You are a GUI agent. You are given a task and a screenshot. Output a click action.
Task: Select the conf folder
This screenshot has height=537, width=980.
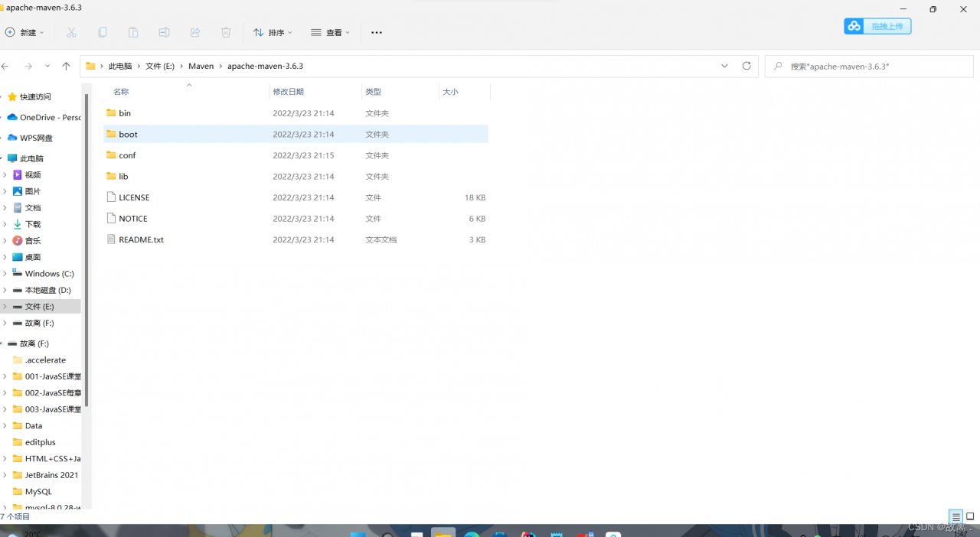[x=296, y=155]
